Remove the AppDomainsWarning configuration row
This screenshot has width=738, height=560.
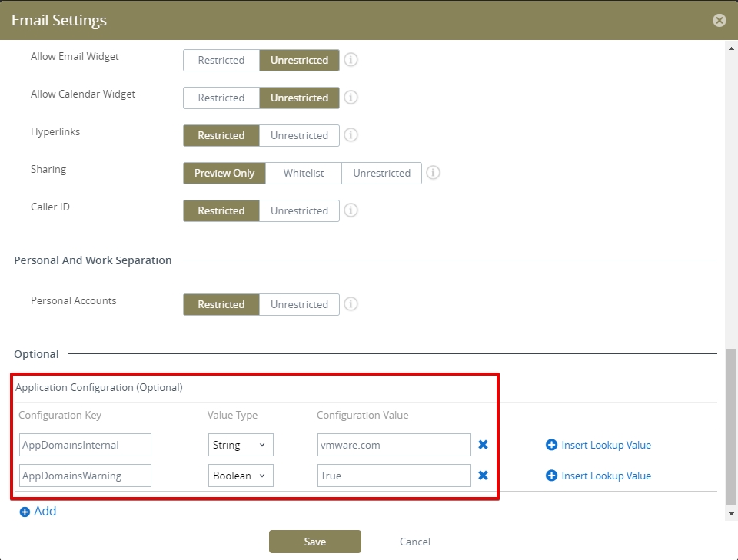point(483,476)
